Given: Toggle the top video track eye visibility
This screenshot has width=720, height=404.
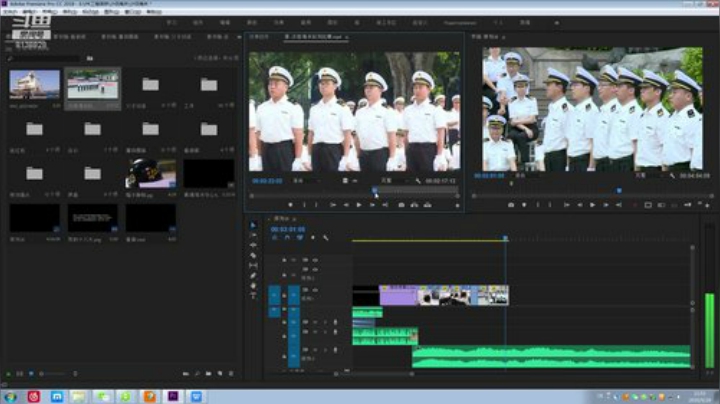Looking at the screenshot, I should (315, 260).
